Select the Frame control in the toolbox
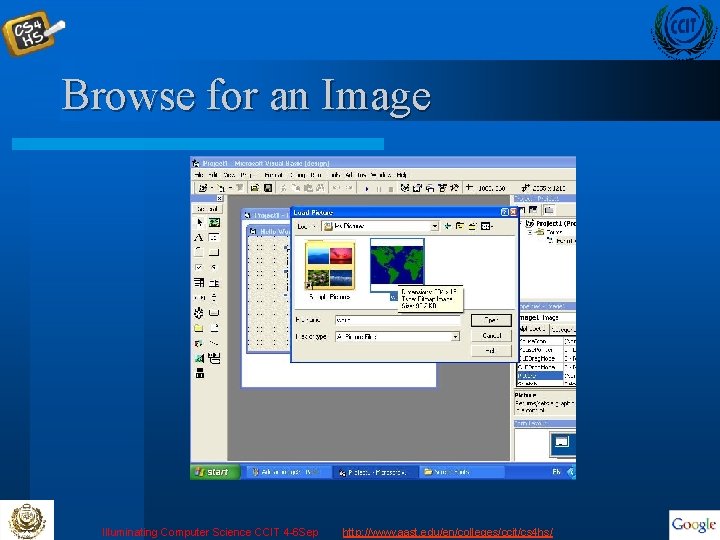Viewport: 720px width, 540px height. pos(199,252)
